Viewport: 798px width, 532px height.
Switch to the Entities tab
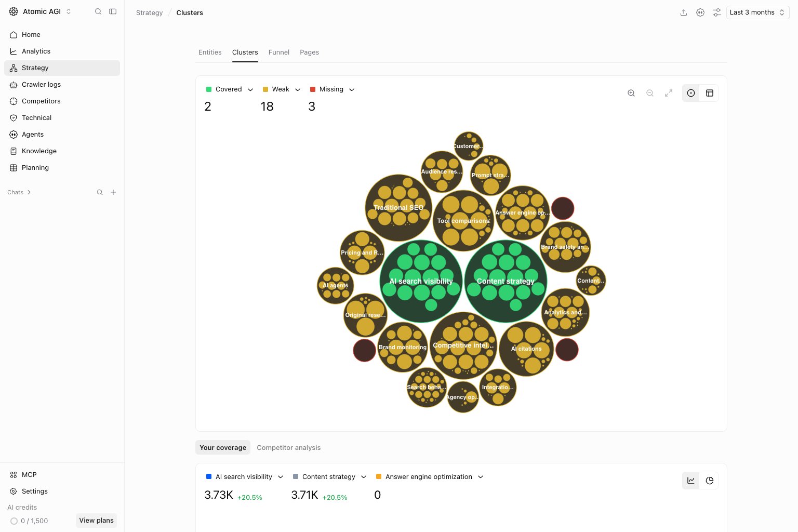(210, 52)
